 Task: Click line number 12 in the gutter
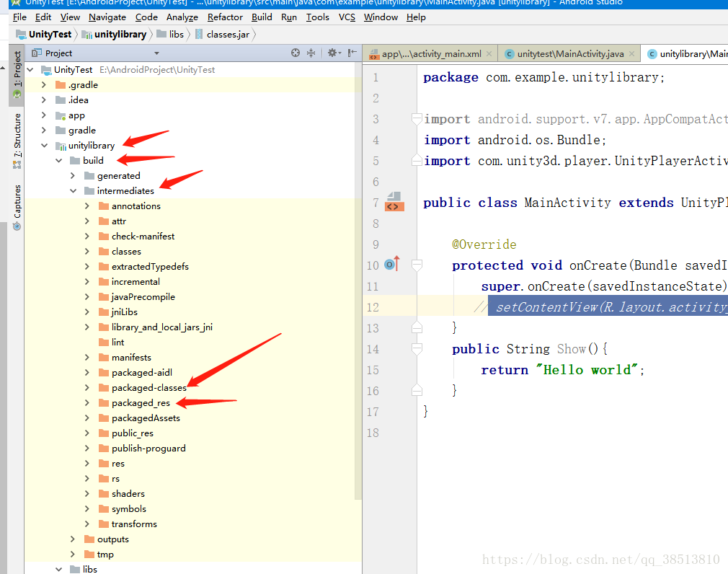point(373,307)
